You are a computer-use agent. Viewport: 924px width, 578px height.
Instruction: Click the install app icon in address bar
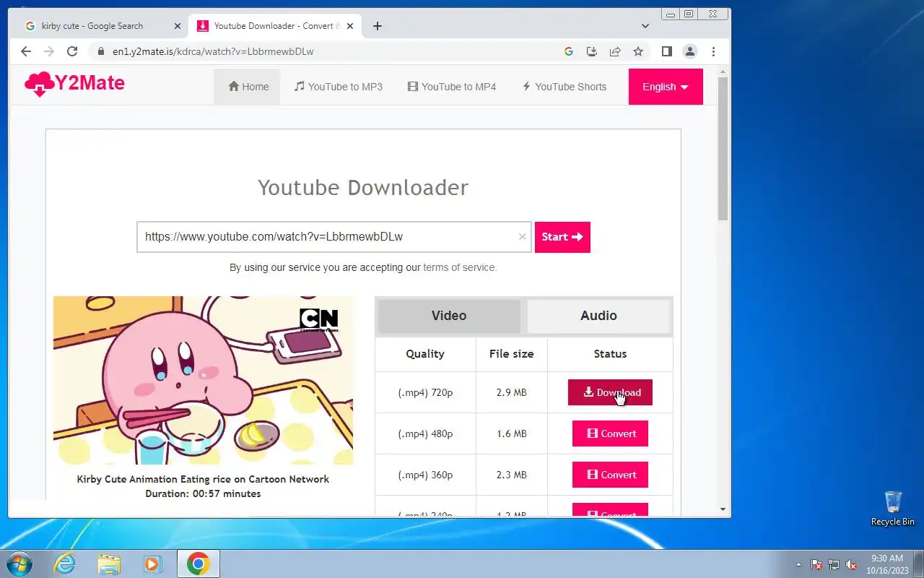pyautogui.click(x=592, y=51)
